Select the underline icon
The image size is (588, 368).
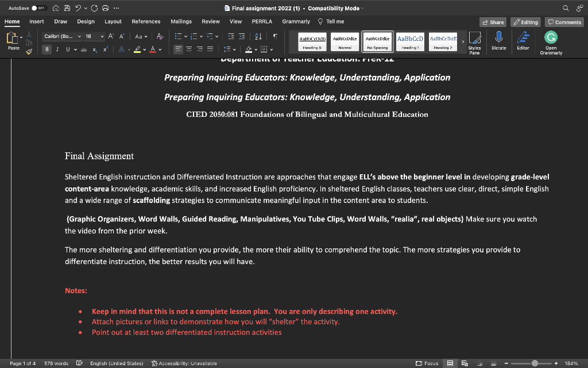[x=67, y=49]
